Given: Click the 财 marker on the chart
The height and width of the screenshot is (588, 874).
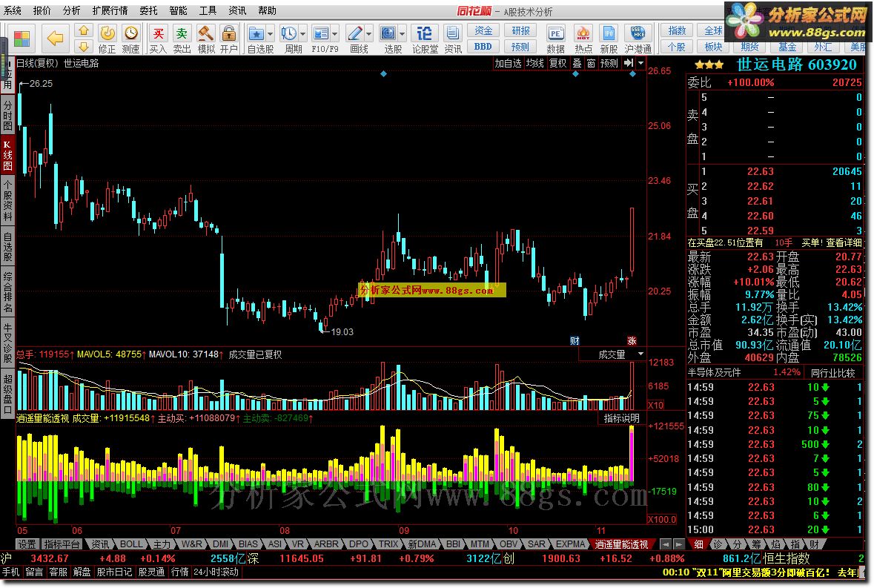Looking at the screenshot, I should coord(575,340).
